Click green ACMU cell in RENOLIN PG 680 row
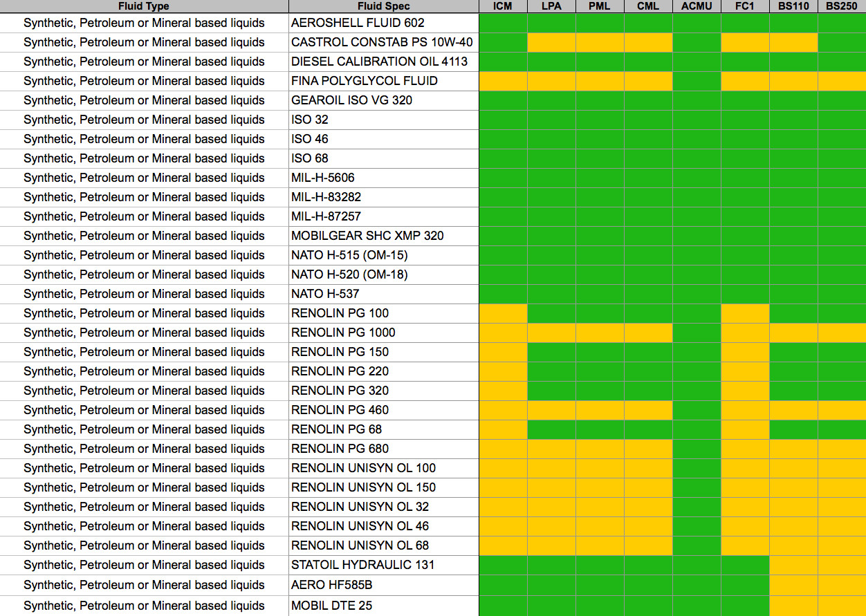This screenshot has height=616, width=866. click(x=697, y=449)
